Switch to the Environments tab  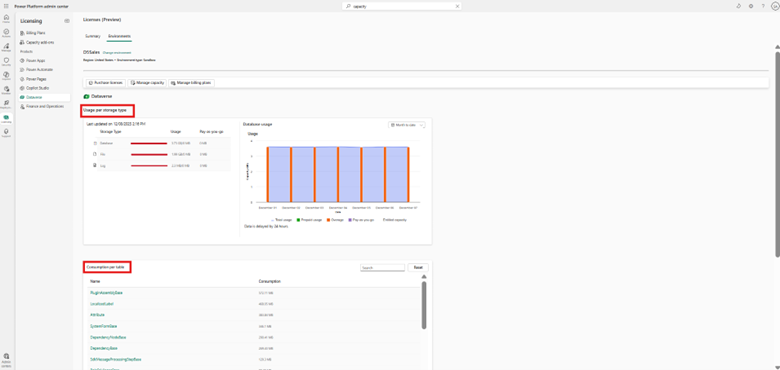(x=120, y=36)
